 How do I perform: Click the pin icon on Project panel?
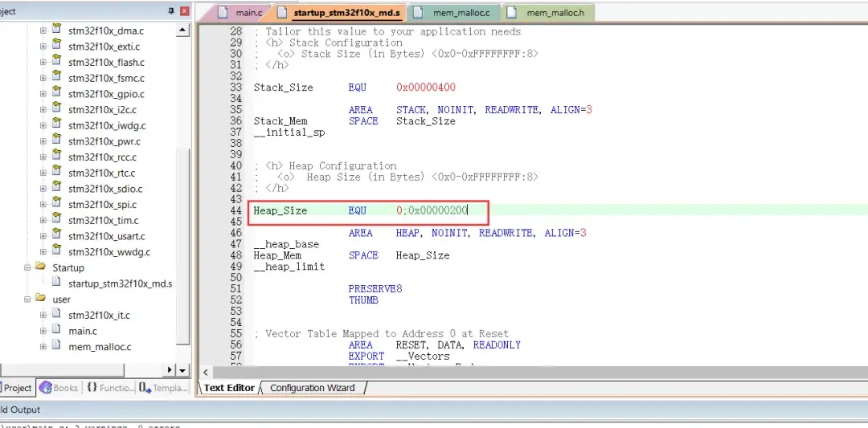(x=171, y=11)
